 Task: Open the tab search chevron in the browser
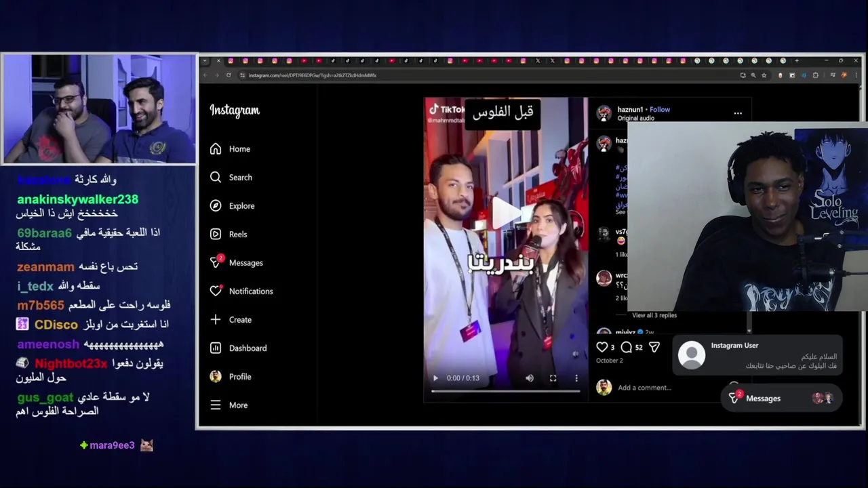tap(205, 61)
